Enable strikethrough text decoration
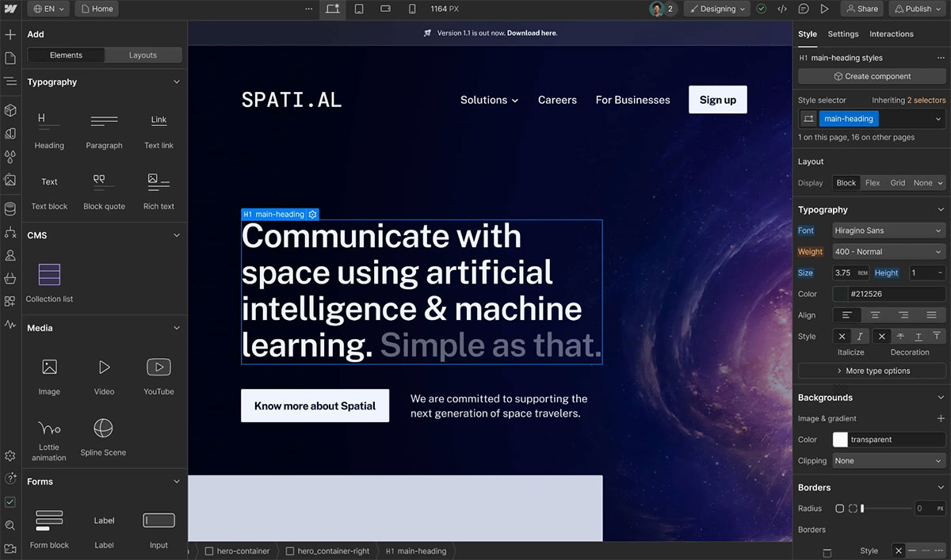This screenshot has width=951, height=560. pyautogui.click(x=901, y=336)
